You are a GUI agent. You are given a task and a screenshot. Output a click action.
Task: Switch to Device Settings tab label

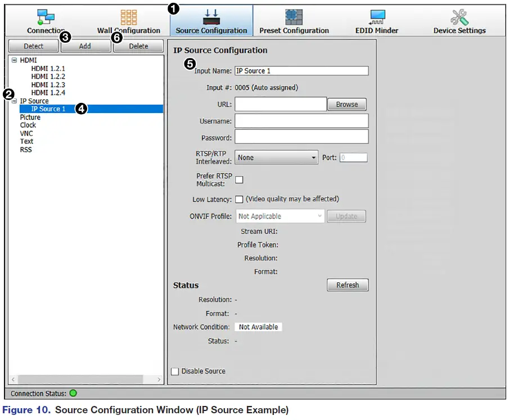pyautogui.click(x=460, y=30)
